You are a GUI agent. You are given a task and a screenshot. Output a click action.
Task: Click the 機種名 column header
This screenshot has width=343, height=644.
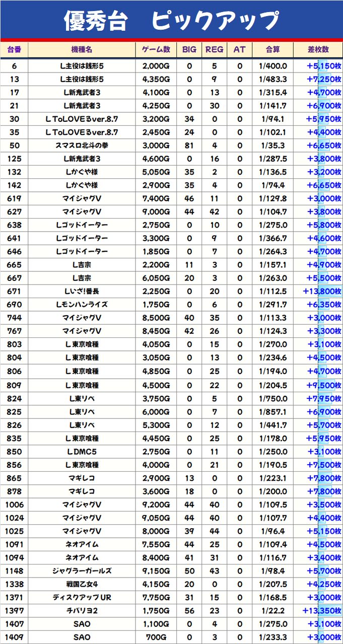(x=82, y=49)
